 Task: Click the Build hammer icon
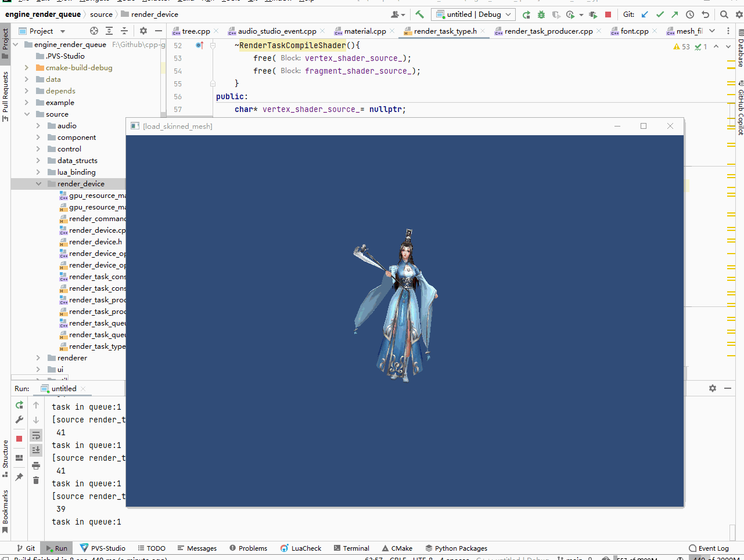click(x=419, y=15)
